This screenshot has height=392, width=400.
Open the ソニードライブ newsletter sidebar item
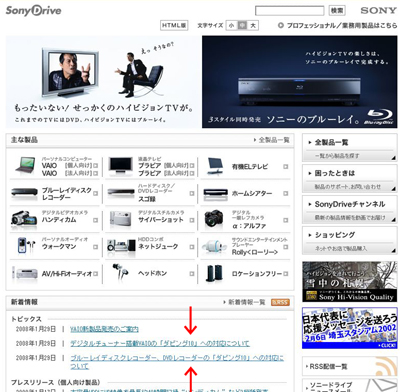350,385
